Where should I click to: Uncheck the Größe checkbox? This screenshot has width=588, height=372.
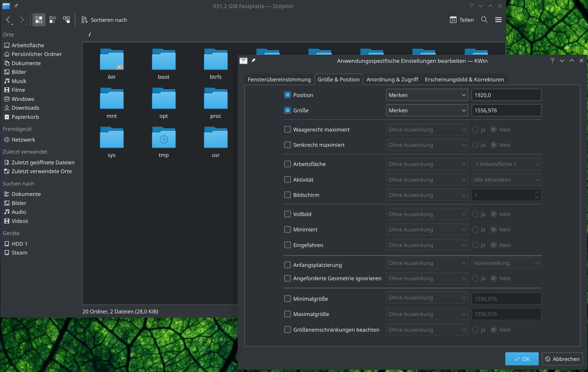pyautogui.click(x=287, y=110)
